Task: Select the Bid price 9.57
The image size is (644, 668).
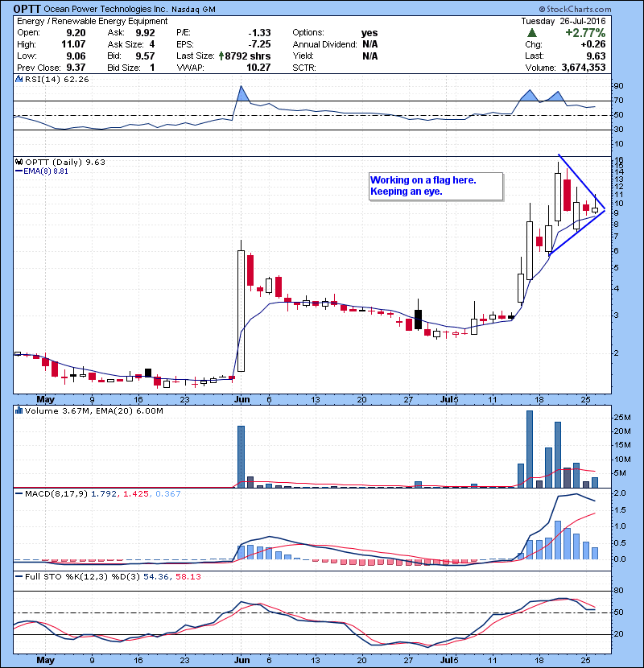Action: point(146,56)
